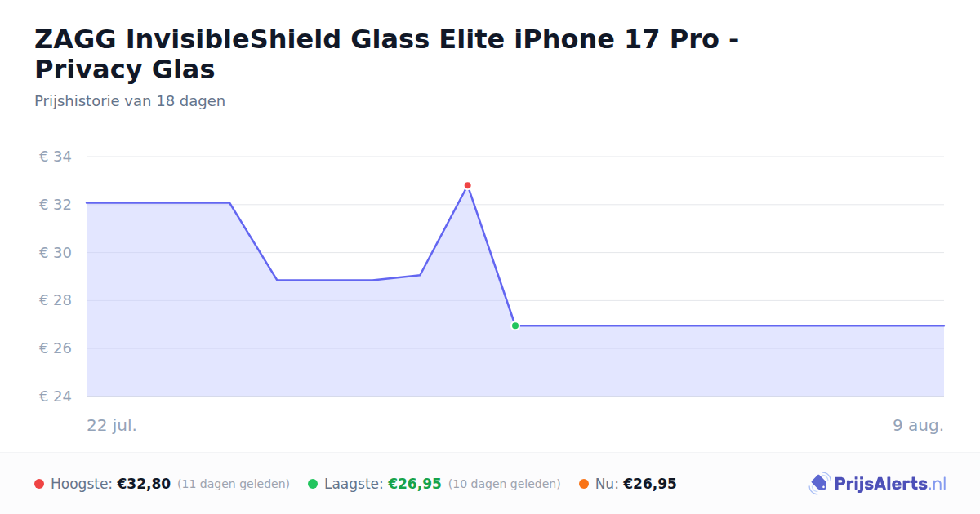This screenshot has width=980, height=514.
Task: Click the red Hoogste legend dot
Action: (x=39, y=484)
